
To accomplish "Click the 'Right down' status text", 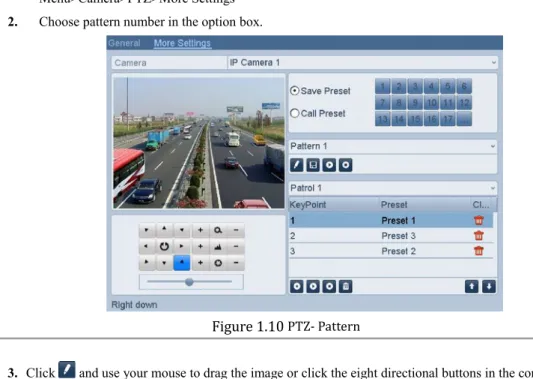I will (134, 305).
